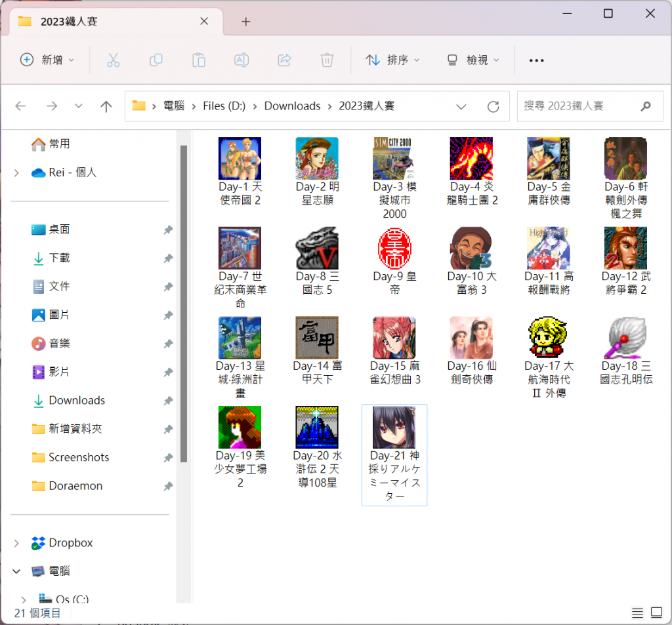Open the 新增 (New) dropdown
This screenshot has width=672, height=625.
click(x=47, y=60)
